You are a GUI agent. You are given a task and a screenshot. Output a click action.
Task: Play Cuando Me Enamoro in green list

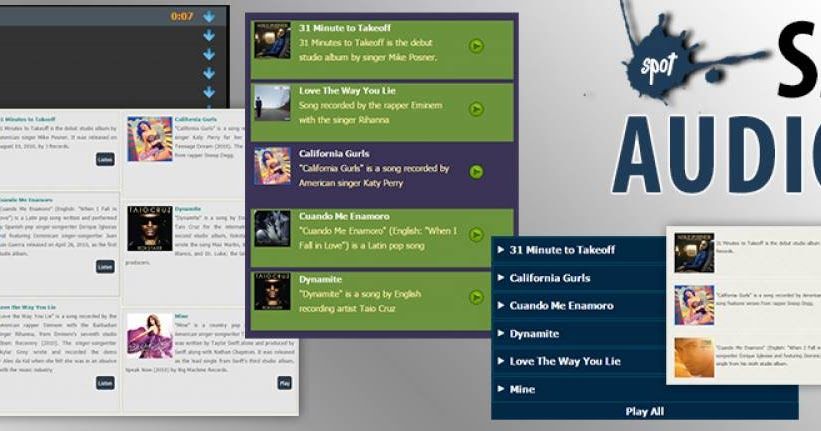(x=476, y=235)
